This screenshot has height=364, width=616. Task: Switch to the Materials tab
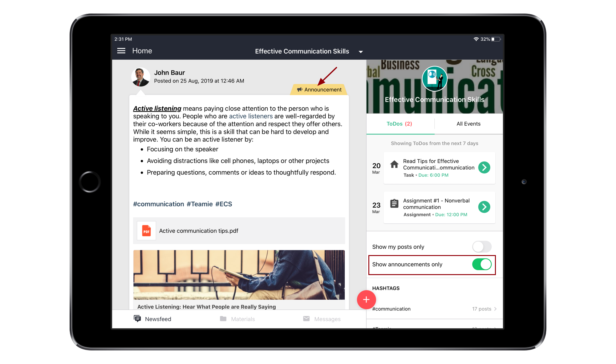(x=237, y=319)
